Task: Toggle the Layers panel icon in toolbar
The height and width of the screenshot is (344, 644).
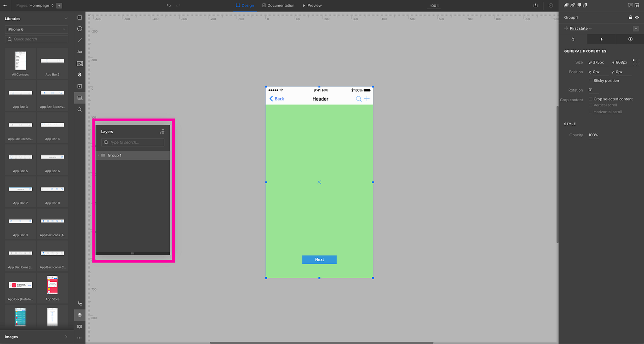Action: click(80, 315)
